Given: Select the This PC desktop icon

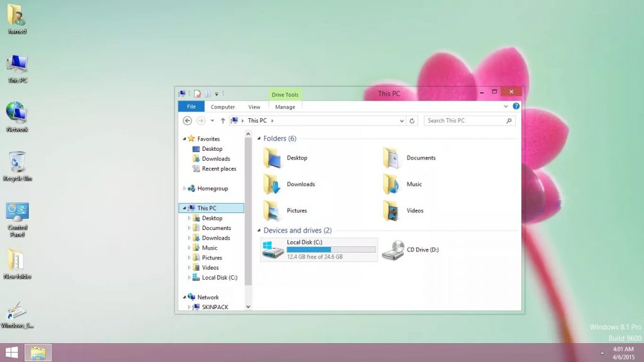Looking at the screenshot, I should pos(17,69).
